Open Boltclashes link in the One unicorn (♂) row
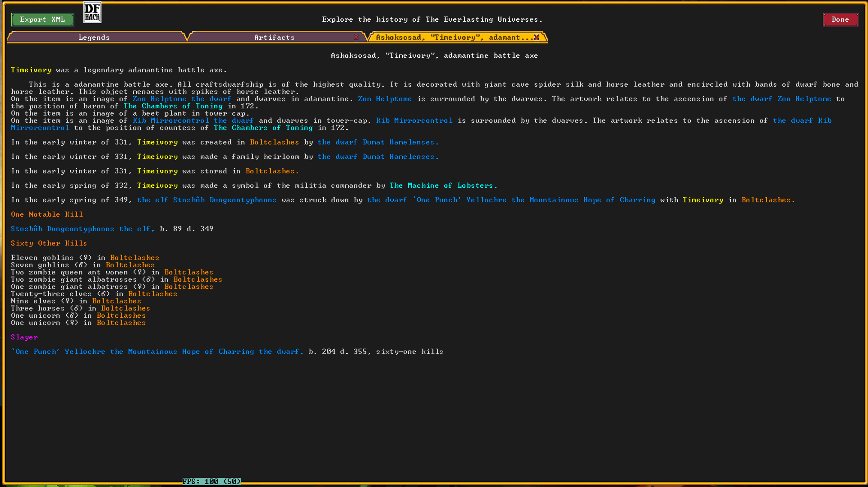Screen dimensions: 868x487 click(121, 315)
